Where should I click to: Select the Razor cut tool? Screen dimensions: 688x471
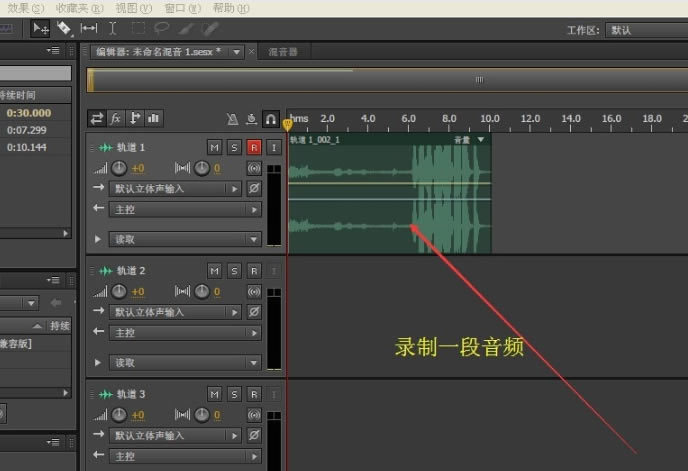64,28
